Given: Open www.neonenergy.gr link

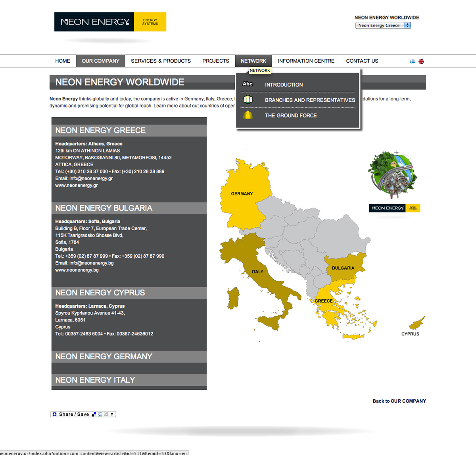Looking at the screenshot, I should point(77,185).
